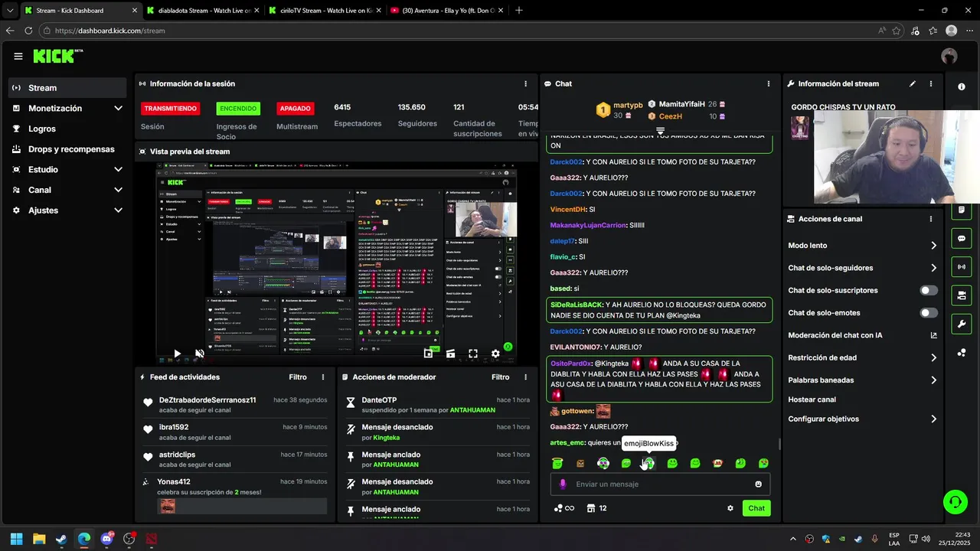Click Hostear canal option
Viewport: 980px width, 551px height.
pyautogui.click(x=812, y=399)
